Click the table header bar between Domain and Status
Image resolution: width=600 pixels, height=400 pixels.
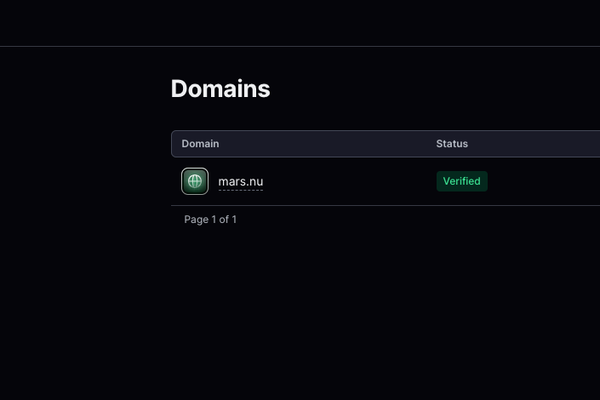click(330, 144)
